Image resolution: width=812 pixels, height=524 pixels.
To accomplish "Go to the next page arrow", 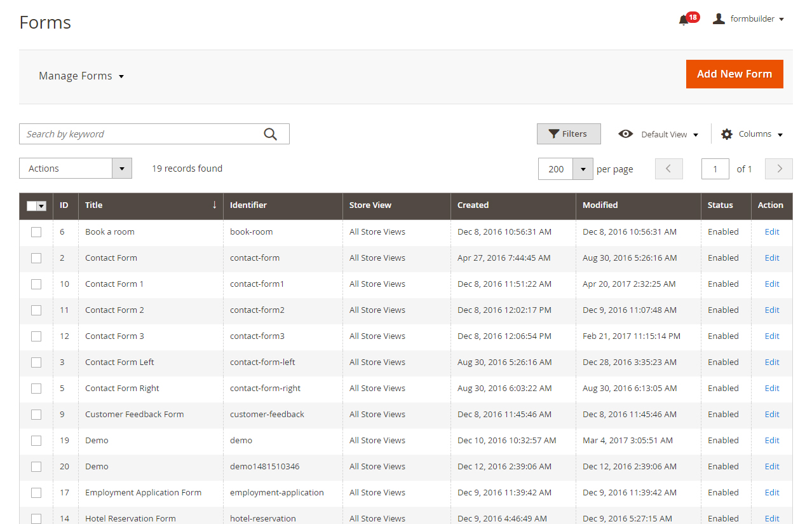I will tap(779, 169).
